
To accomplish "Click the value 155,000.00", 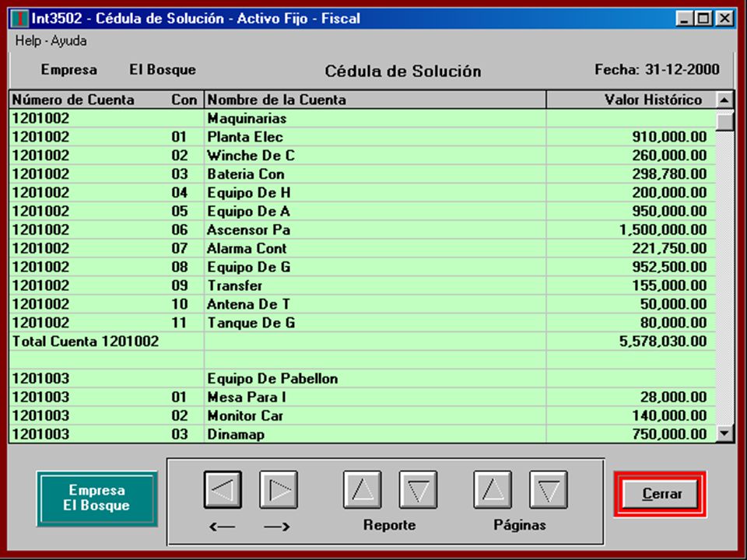I will pyautogui.click(x=669, y=285).
